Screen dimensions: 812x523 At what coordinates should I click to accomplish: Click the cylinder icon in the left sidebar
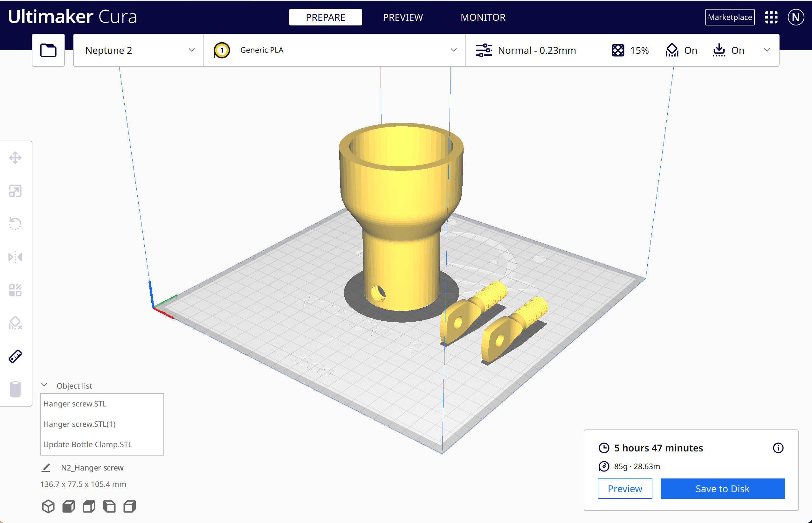pyautogui.click(x=15, y=389)
